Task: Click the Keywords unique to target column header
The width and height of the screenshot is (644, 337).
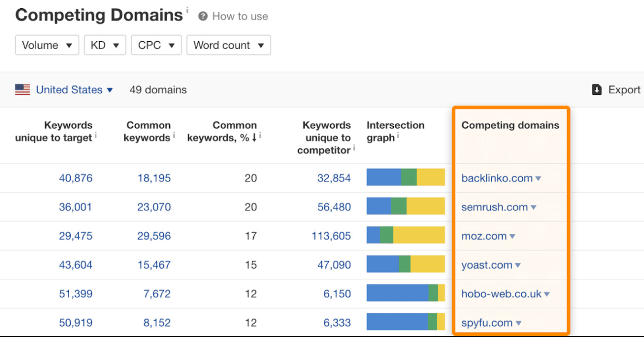Action: 54,131
